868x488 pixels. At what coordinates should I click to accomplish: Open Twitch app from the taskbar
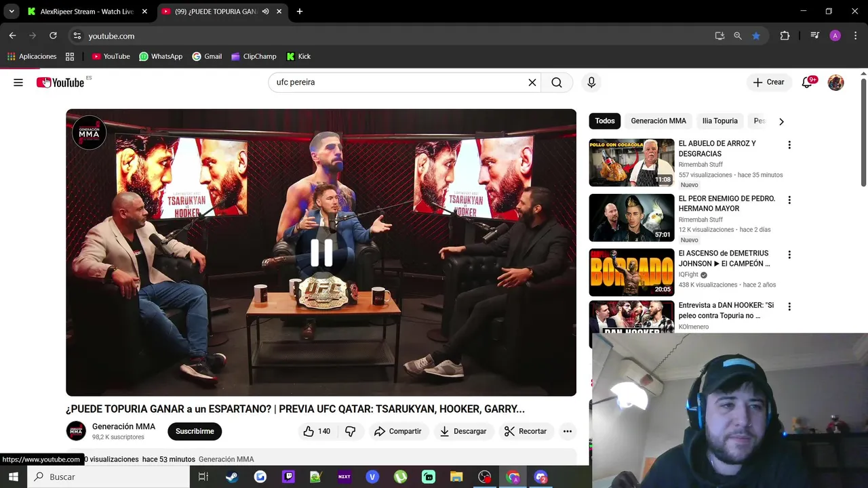pyautogui.click(x=288, y=477)
